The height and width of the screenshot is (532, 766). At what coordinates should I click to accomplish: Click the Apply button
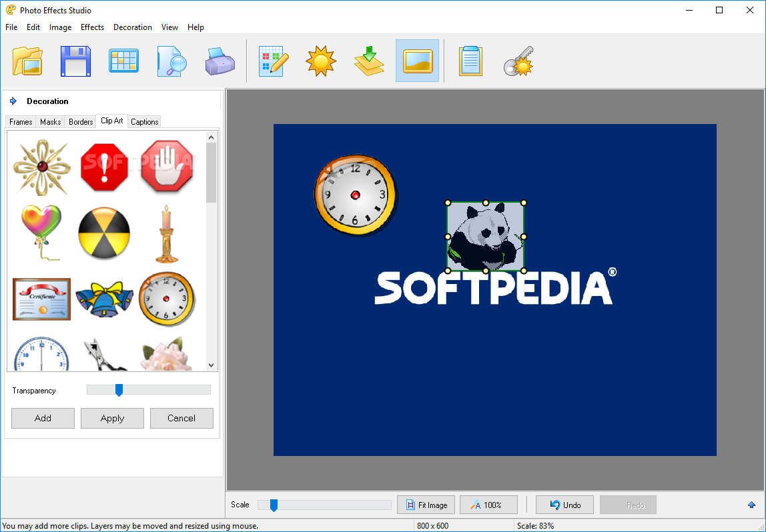point(112,418)
